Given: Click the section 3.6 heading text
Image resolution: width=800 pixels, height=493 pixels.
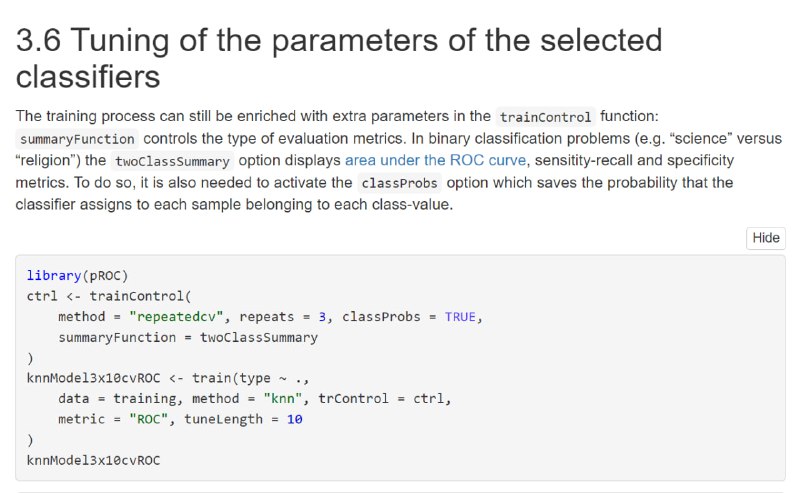Looking at the screenshot, I should 339,58.
